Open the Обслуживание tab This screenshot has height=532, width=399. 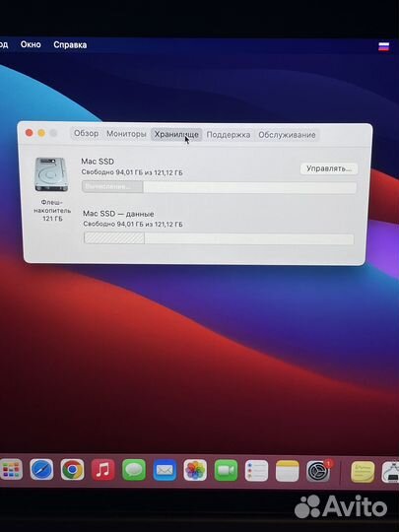tap(287, 135)
